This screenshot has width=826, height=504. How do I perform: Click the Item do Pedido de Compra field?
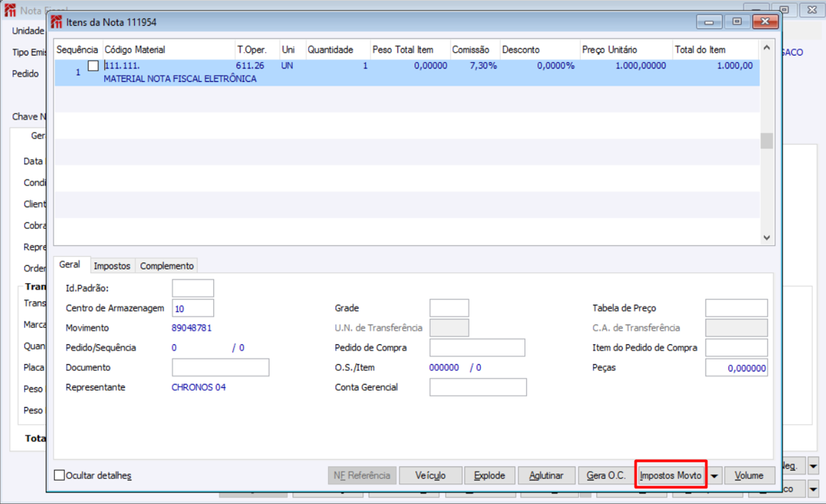point(736,348)
